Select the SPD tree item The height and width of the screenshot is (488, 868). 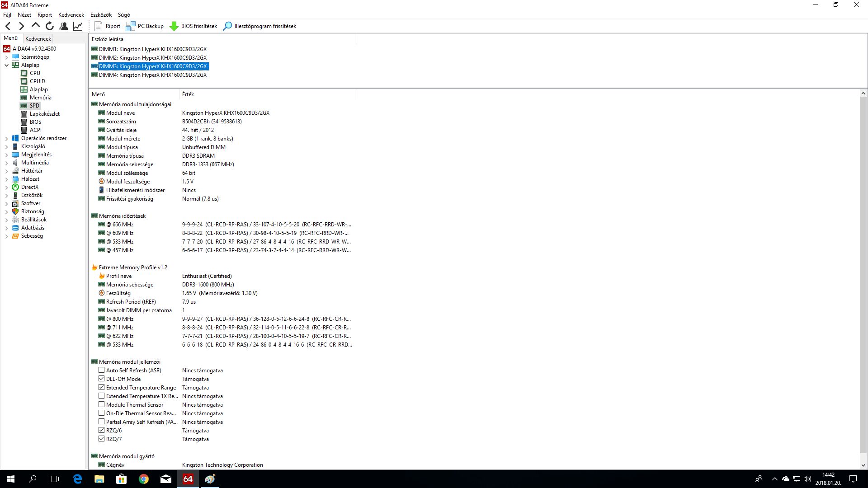click(34, 106)
